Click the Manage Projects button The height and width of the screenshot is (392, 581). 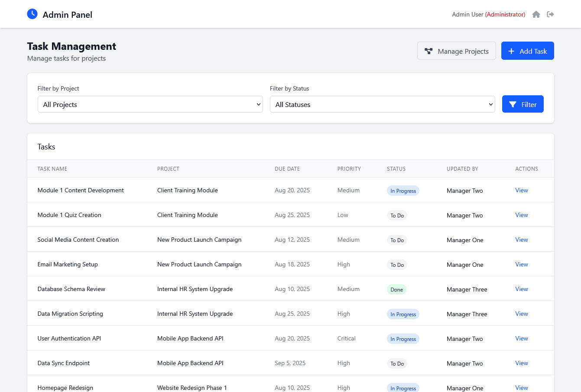coord(456,51)
